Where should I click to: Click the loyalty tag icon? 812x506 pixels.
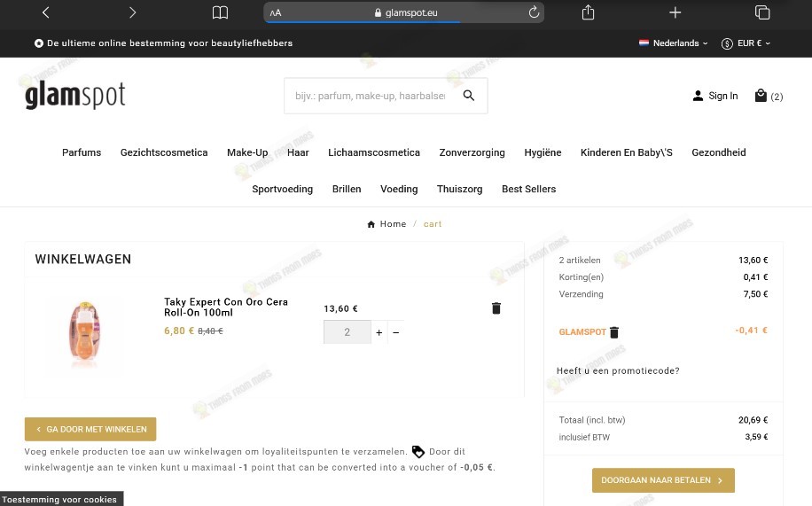[418, 452]
